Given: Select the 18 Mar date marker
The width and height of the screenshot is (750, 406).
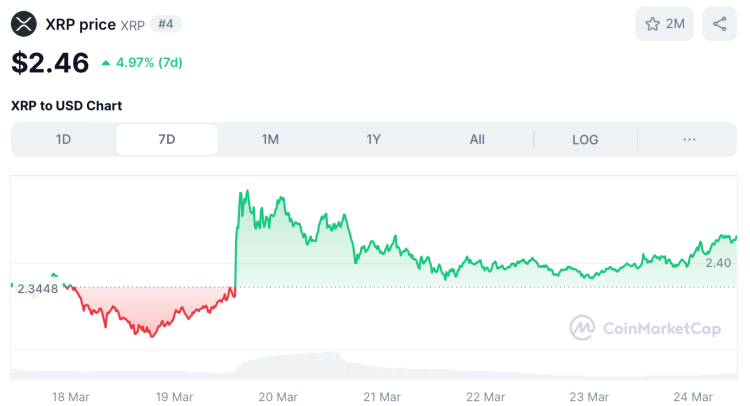Looking at the screenshot, I should point(71,396).
